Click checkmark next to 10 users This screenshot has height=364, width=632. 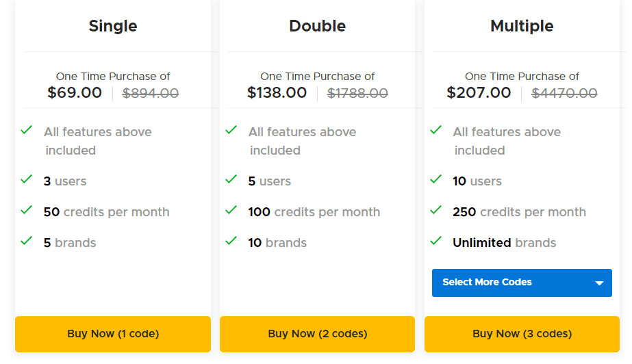point(435,179)
